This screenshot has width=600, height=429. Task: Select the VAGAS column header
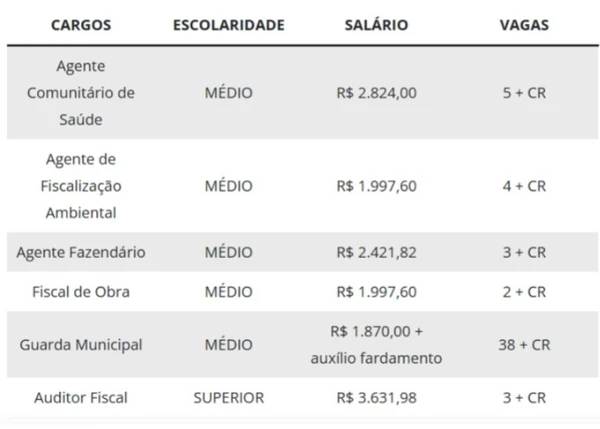coord(524,25)
